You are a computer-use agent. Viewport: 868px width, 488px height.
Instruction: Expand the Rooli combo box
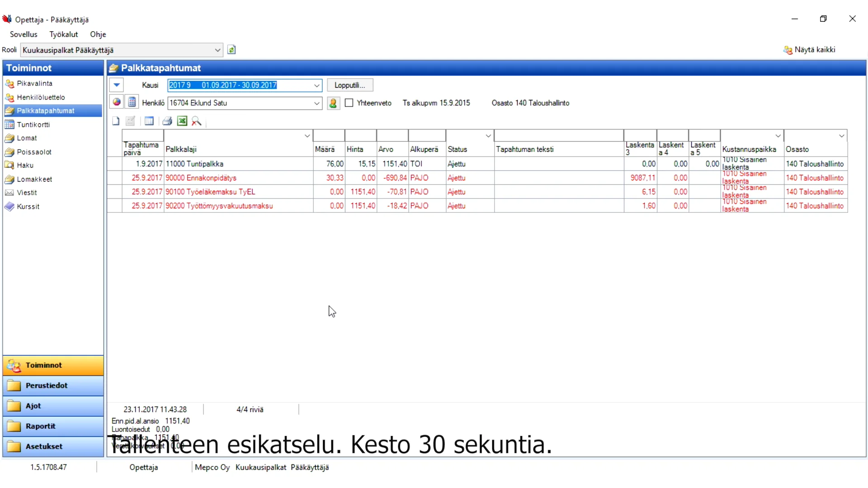click(x=217, y=50)
